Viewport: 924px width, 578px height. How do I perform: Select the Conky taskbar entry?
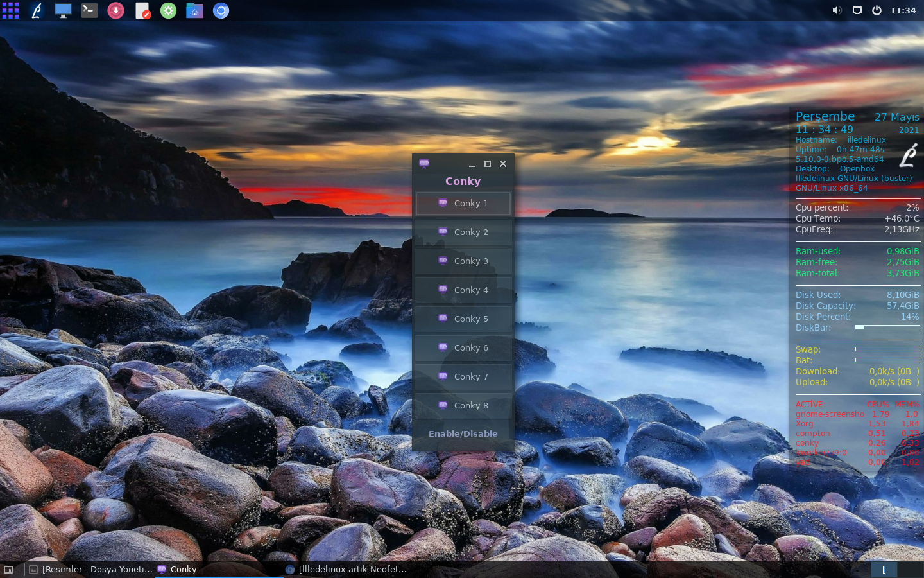pos(219,570)
